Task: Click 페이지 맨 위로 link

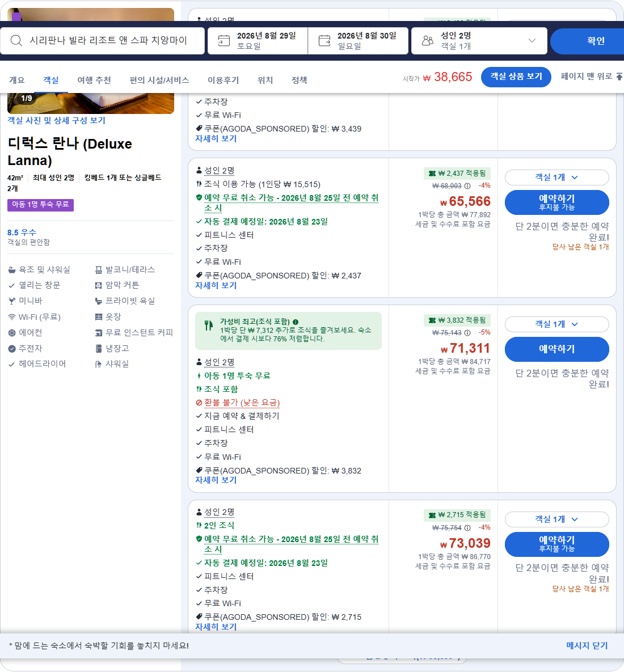Action: click(592, 77)
